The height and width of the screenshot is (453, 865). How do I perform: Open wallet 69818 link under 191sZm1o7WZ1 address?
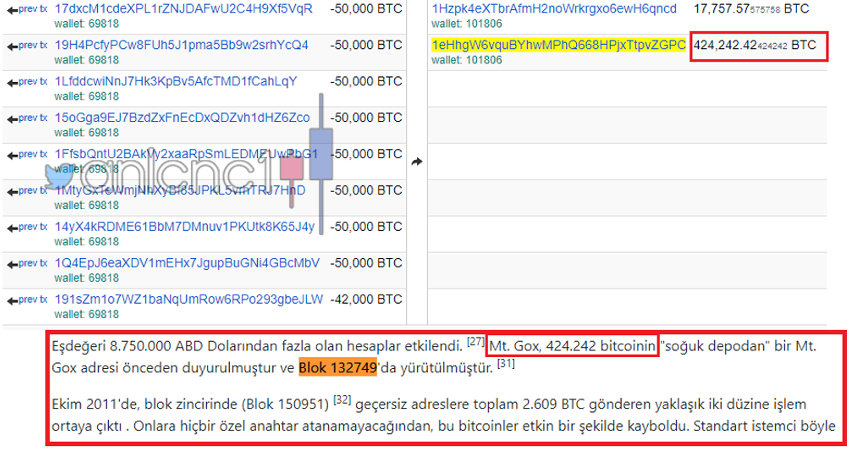pos(87,315)
